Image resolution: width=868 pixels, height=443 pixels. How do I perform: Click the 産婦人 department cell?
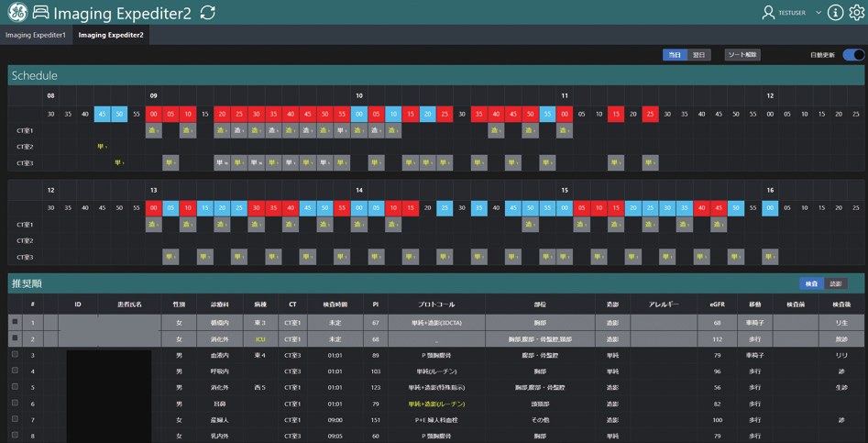pos(220,420)
